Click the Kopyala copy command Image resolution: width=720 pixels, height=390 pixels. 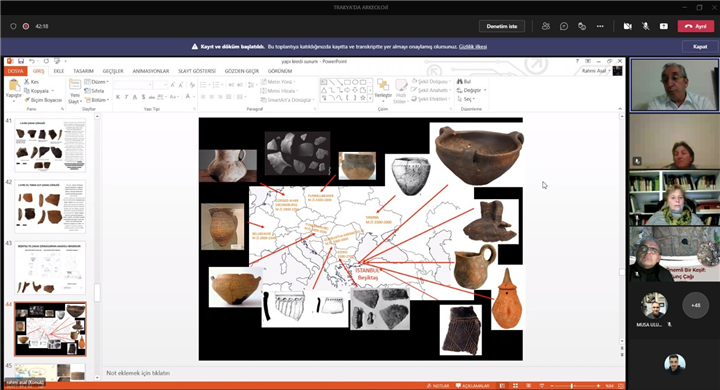(39, 90)
